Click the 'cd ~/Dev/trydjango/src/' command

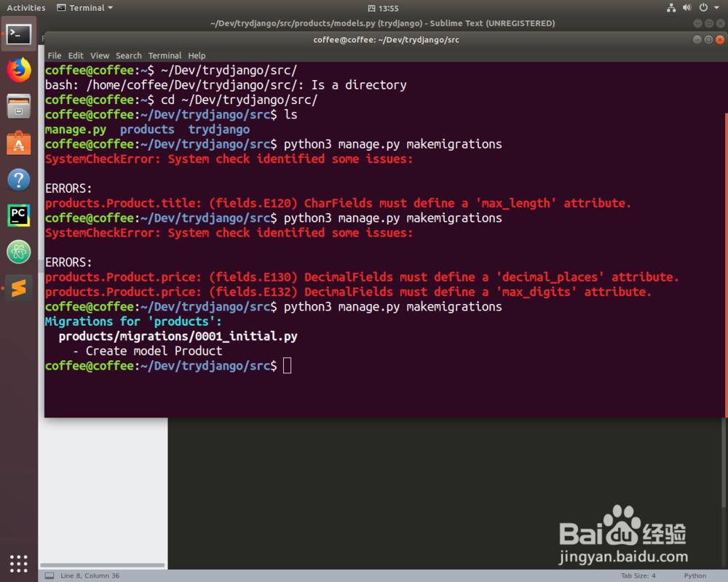pyautogui.click(x=239, y=100)
